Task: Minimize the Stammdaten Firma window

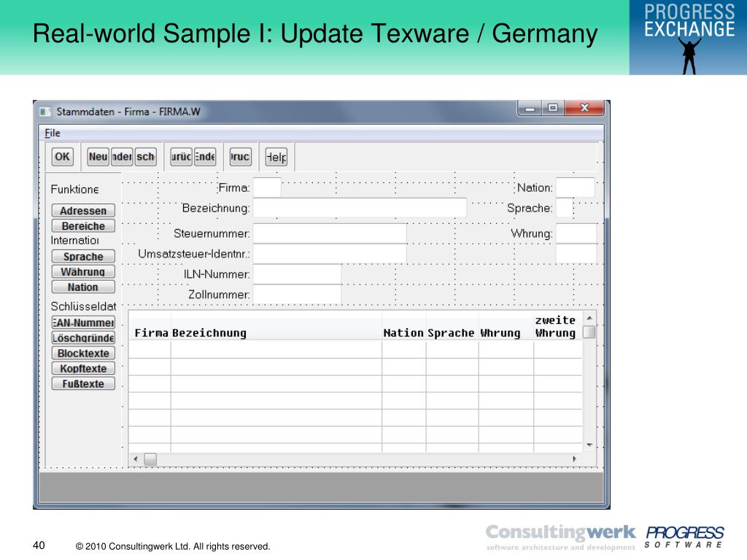Action: [x=530, y=109]
